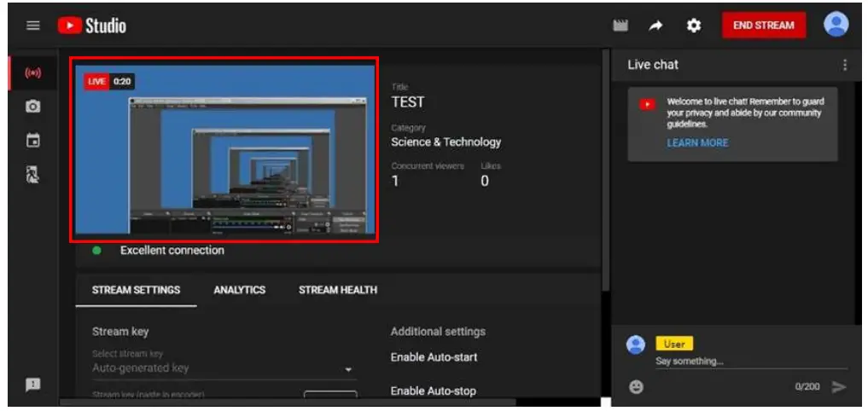The height and width of the screenshot is (411, 868).
Task: Switch to the Analytics tab
Action: [239, 290]
